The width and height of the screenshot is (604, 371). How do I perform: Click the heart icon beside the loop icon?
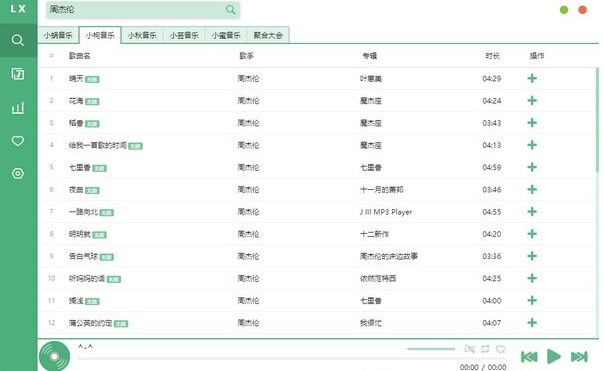[x=500, y=349]
